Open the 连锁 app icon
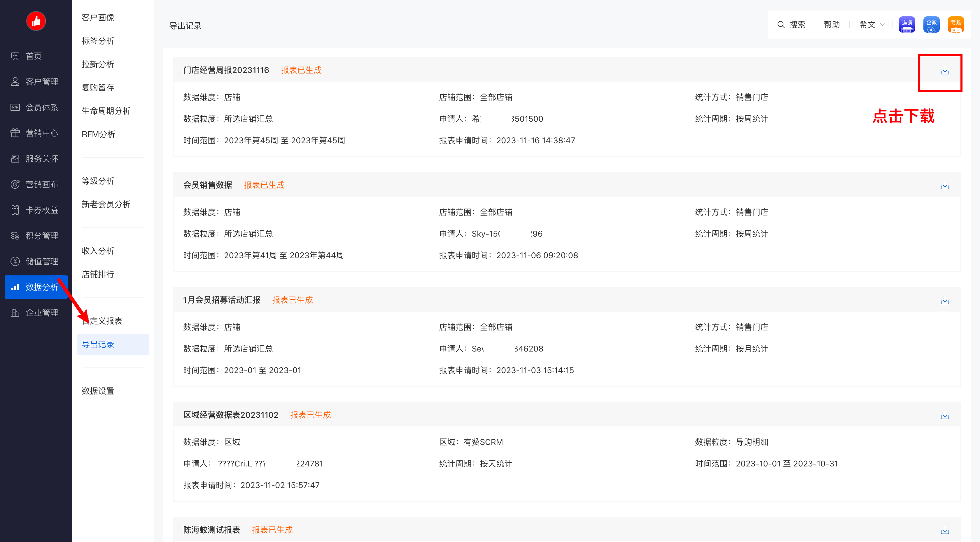The height and width of the screenshot is (542, 980). (x=907, y=25)
